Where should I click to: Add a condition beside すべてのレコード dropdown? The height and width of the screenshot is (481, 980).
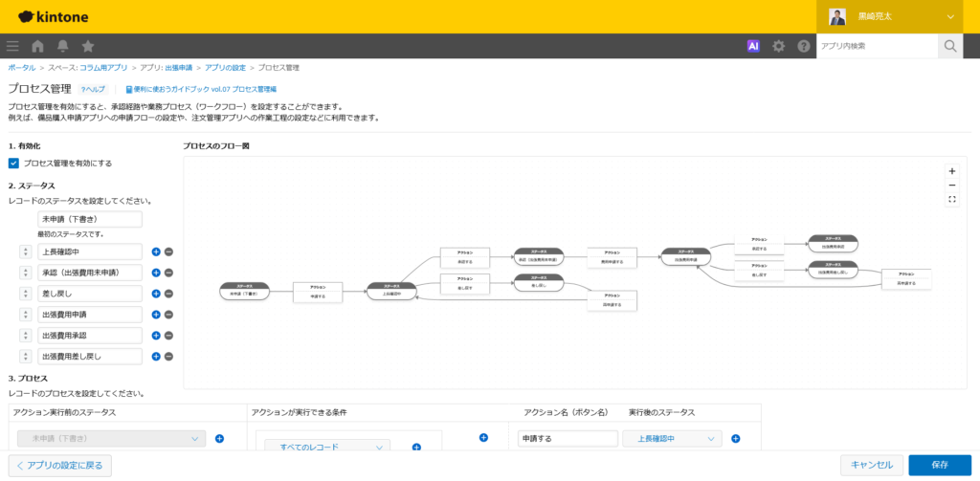click(417, 448)
